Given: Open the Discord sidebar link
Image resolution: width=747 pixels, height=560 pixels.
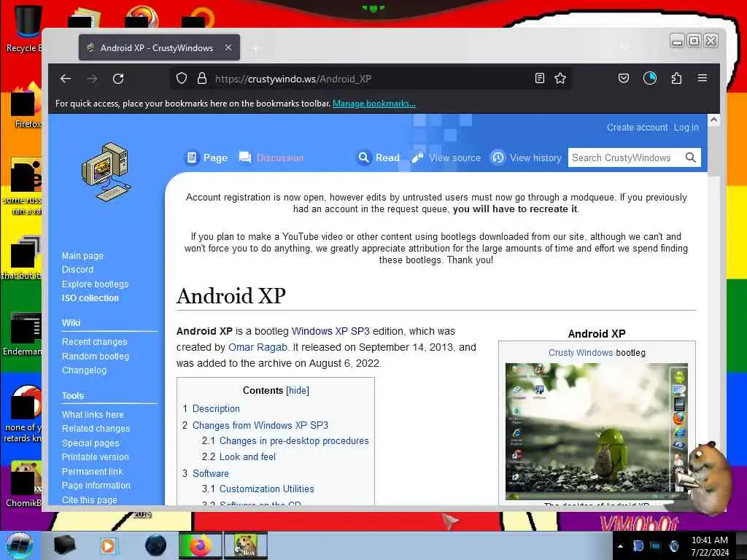Looking at the screenshot, I should (x=77, y=270).
